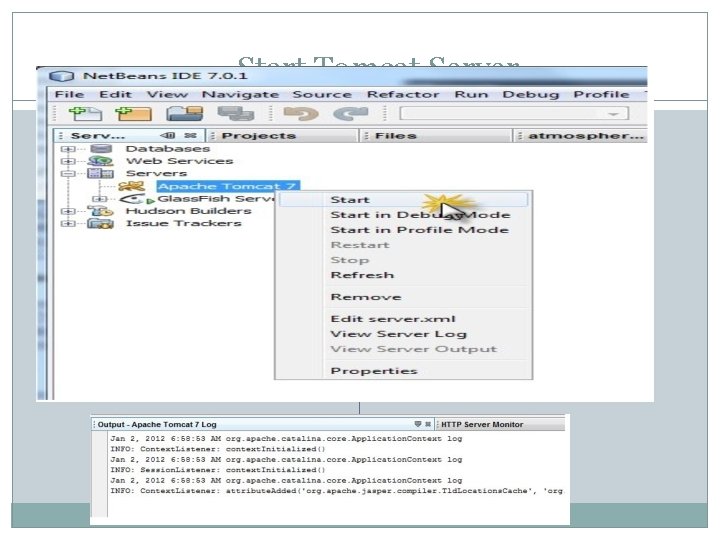Click the Web Services node icon

[x=101, y=161]
